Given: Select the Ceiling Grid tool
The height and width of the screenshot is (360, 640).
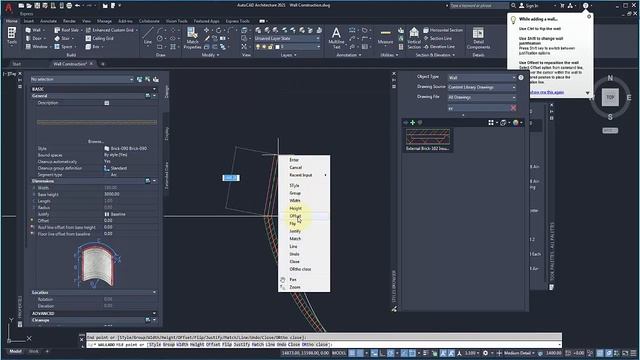Looking at the screenshot, I should pos(99,38).
